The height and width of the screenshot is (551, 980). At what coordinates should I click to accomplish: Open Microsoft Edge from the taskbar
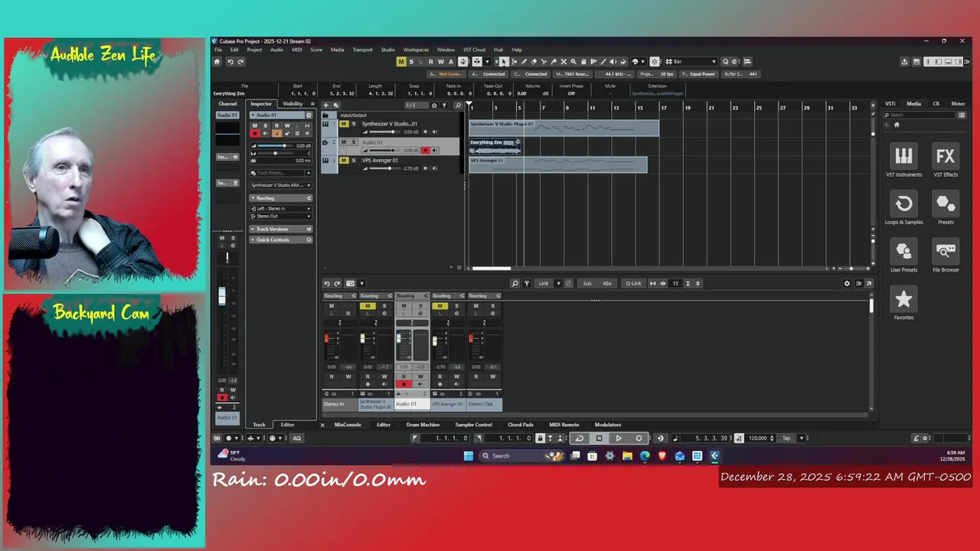tap(645, 455)
